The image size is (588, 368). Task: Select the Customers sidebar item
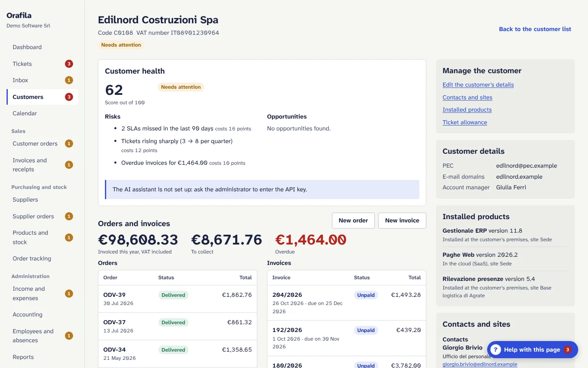42,97
